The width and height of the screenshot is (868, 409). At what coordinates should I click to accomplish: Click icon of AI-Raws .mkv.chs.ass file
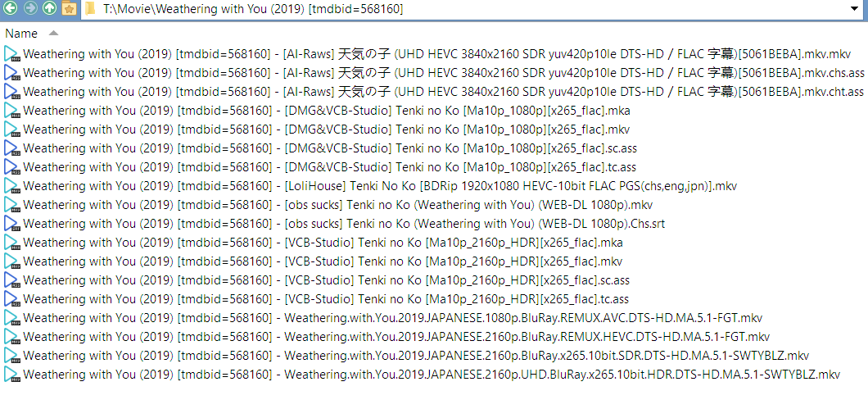[x=12, y=73]
